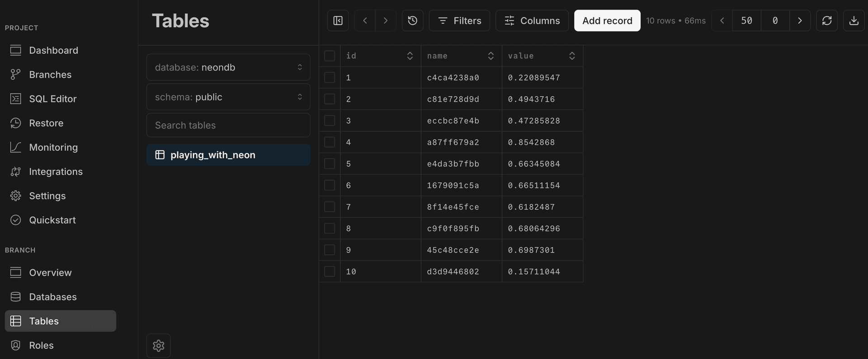The height and width of the screenshot is (359, 868).
Task: Navigate back using toolbar left arrow
Action: [365, 21]
